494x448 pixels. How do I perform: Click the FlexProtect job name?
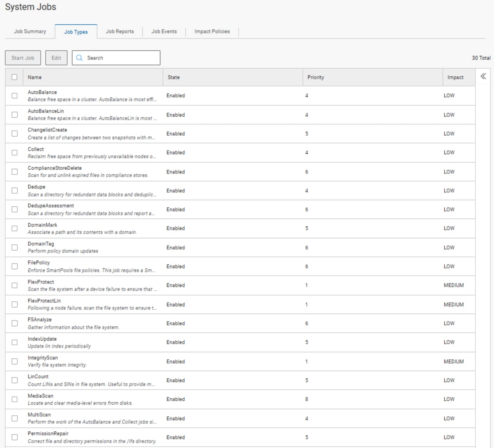(x=41, y=282)
